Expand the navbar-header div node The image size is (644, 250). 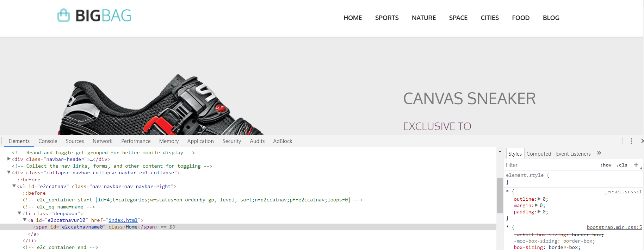9,159
